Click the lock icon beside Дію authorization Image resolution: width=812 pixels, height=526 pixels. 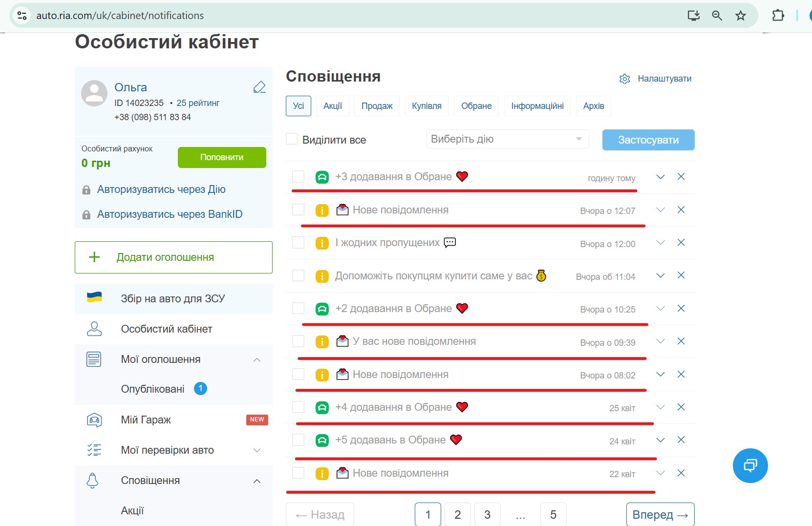(x=86, y=190)
